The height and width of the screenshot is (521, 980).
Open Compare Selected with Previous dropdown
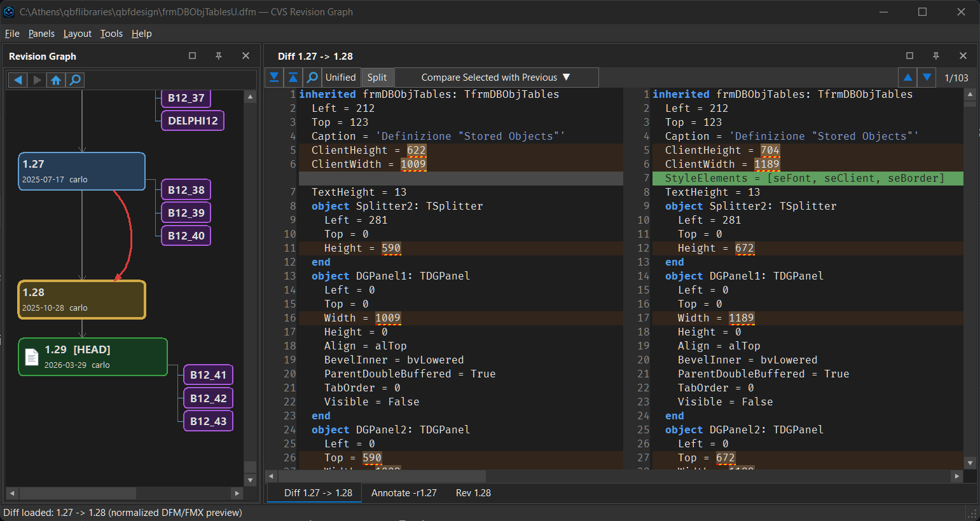[x=497, y=78]
